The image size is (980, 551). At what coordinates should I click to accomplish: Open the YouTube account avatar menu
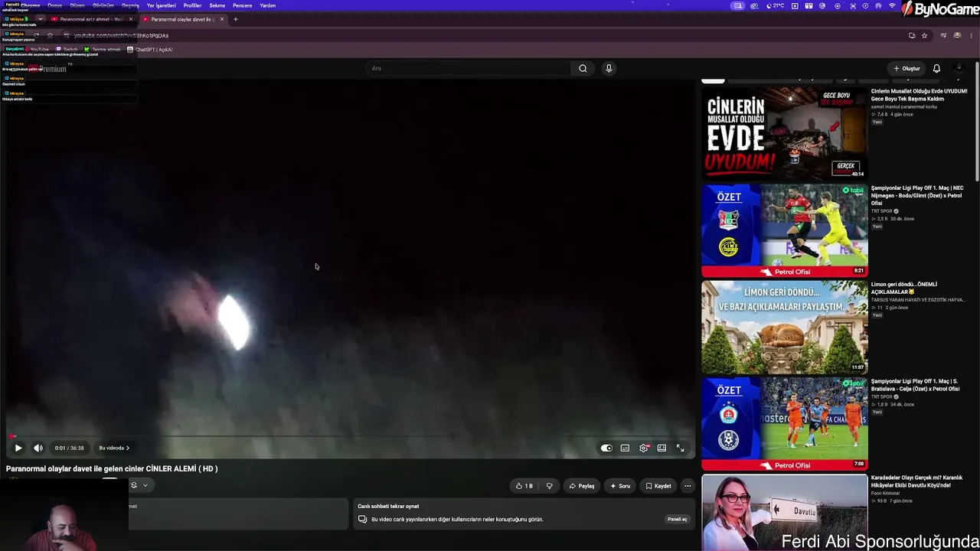[x=959, y=68]
